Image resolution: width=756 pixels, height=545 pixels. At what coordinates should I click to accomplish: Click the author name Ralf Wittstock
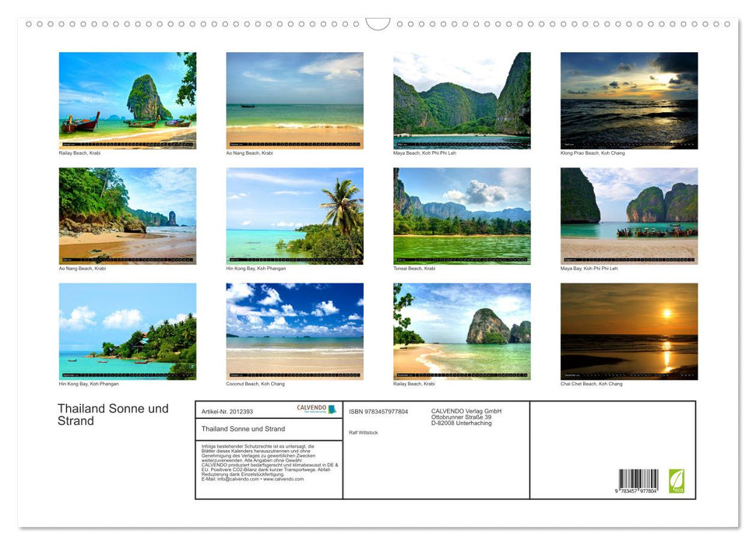[364, 433]
